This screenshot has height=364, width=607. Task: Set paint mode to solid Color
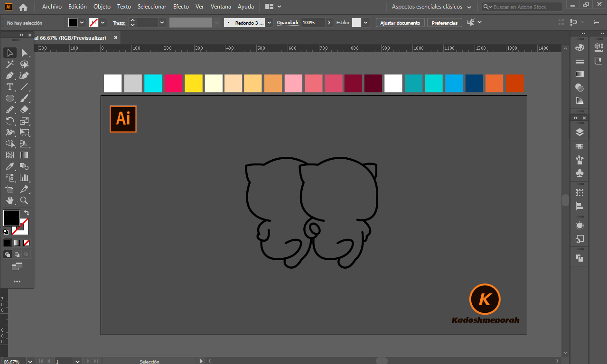coord(7,243)
